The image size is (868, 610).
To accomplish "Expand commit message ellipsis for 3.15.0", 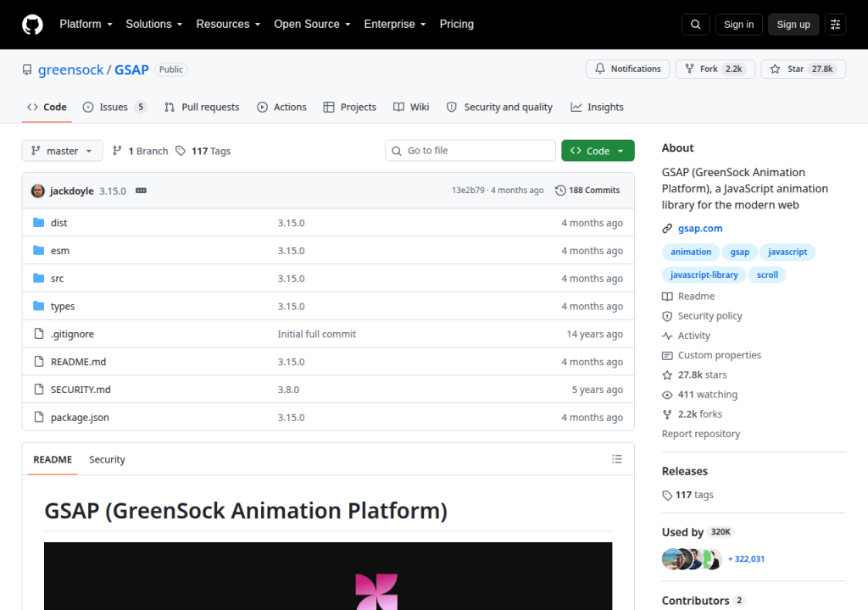I will click(142, 191).
